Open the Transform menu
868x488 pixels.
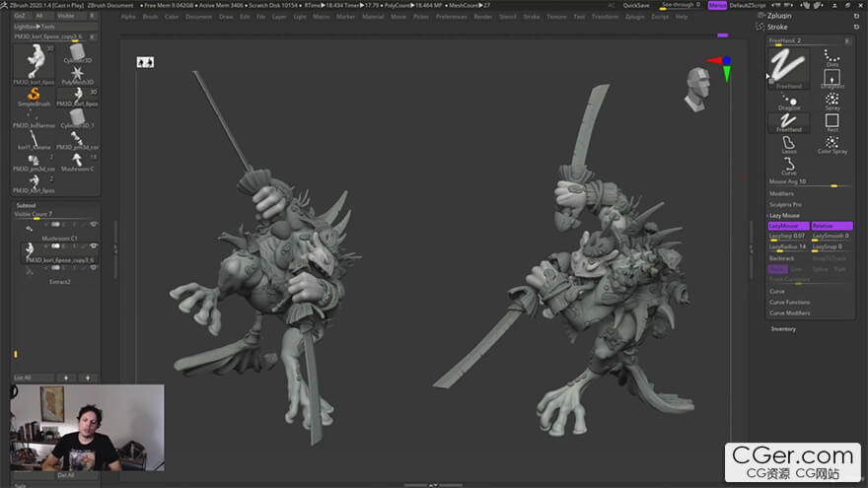point(605,17)
